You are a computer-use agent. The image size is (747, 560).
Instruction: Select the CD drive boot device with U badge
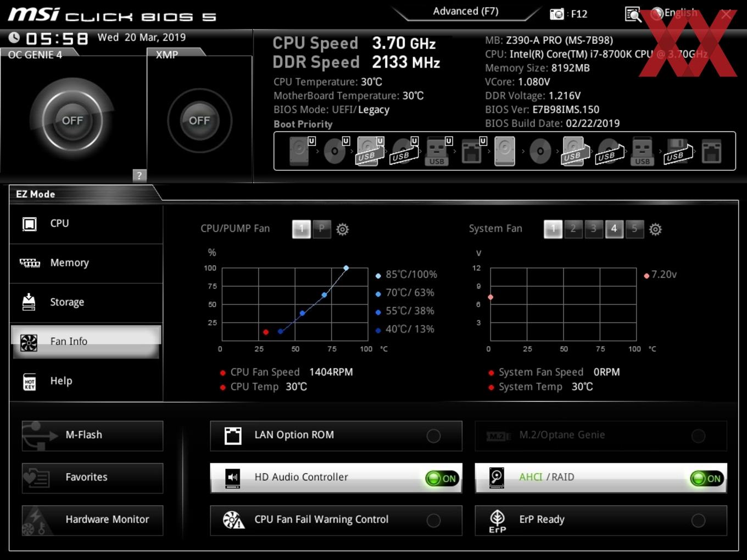pos(335,151)
